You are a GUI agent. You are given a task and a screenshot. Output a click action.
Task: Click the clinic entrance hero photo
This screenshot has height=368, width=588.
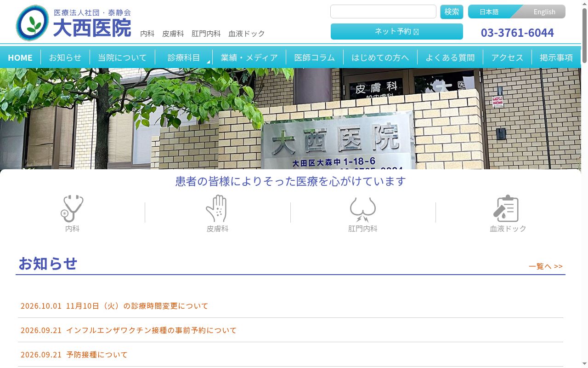pos(290,119)
